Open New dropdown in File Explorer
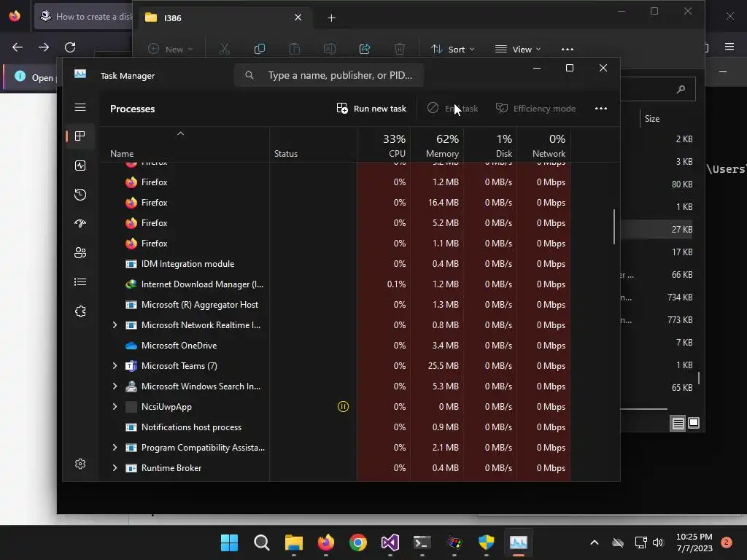The height and width of the screenshot is (560, 747). pos(170,49)
